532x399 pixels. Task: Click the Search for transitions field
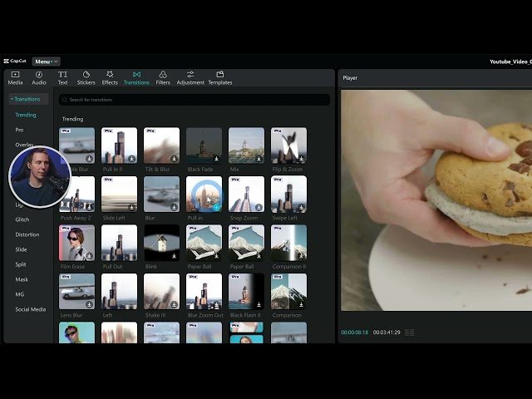[x=195, y=100]
